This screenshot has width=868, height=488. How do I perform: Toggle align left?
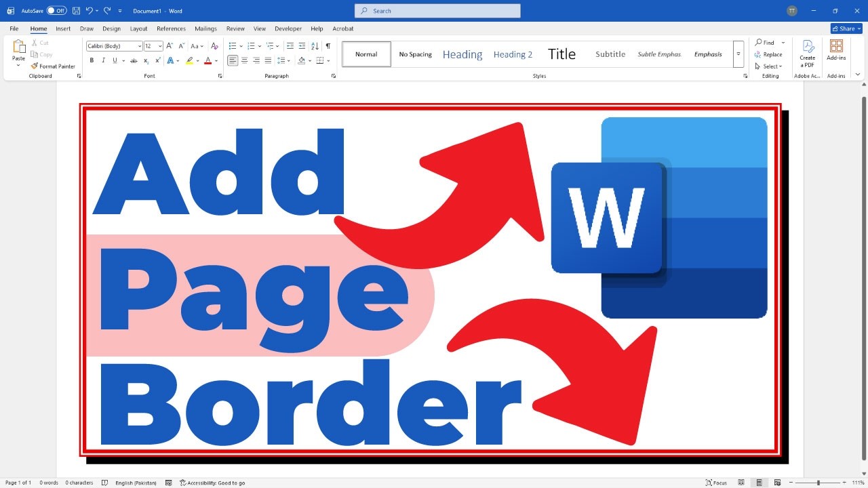(x=233, y=60)
